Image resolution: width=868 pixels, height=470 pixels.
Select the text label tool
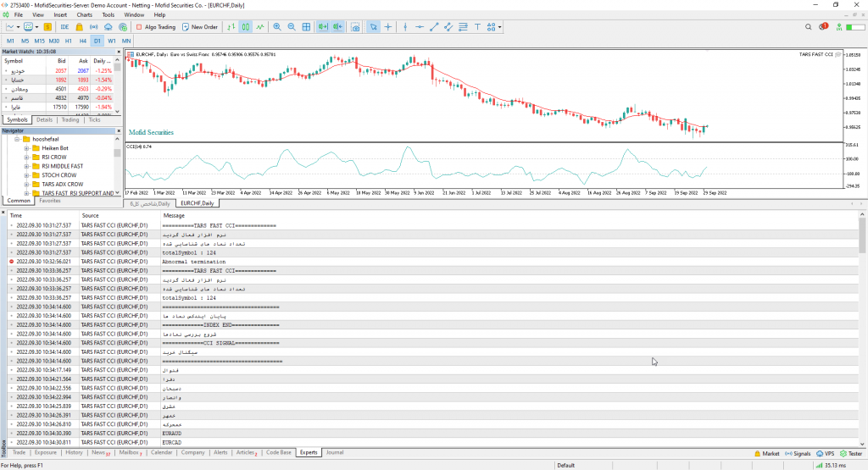coord(479,27)
